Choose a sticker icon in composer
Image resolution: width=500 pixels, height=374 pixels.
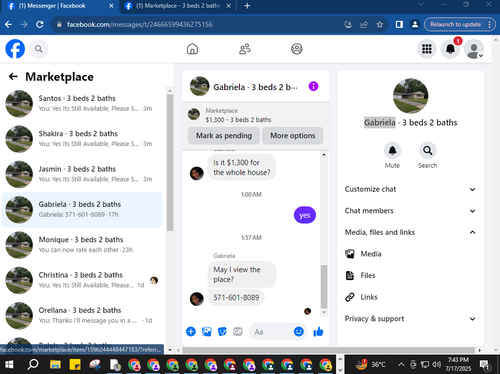pyautogui.click(x=222, y=332)
